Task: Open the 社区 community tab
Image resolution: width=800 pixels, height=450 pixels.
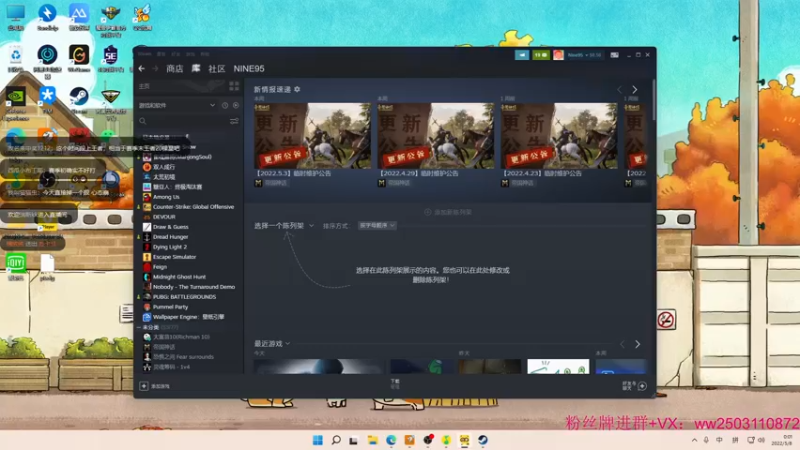Action: [217, 68]
